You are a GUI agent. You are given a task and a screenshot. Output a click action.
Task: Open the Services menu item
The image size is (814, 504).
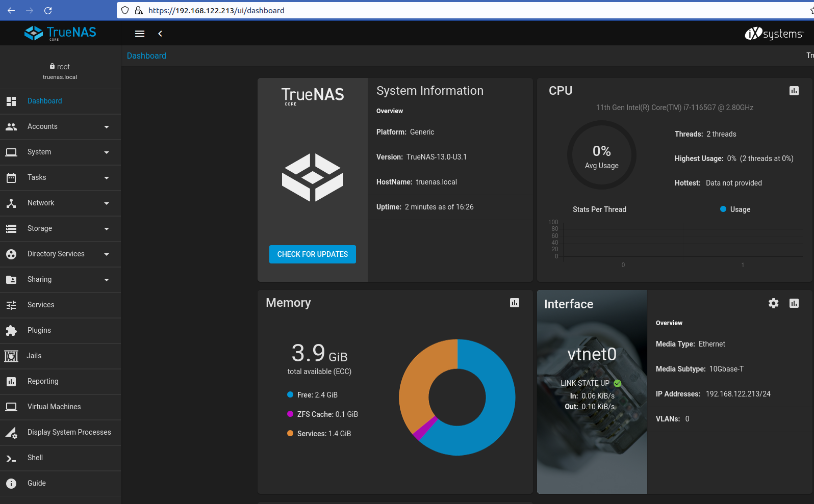pos(41,305)
